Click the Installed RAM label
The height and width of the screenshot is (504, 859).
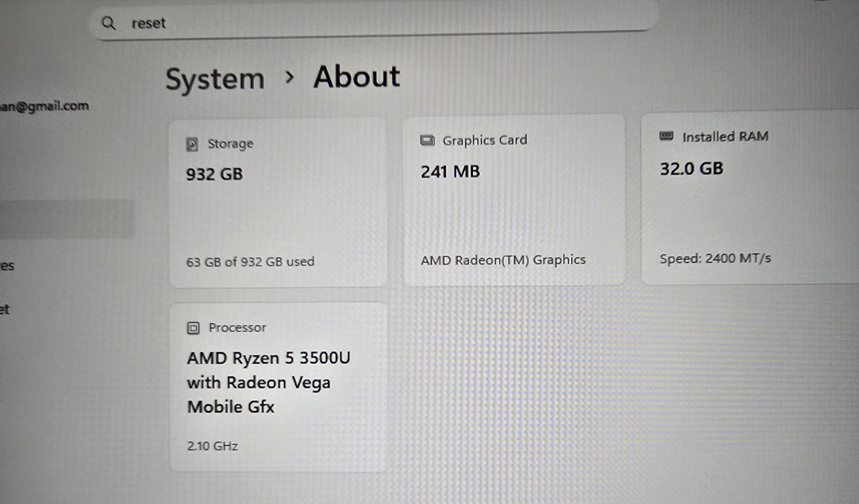point(725,136)
